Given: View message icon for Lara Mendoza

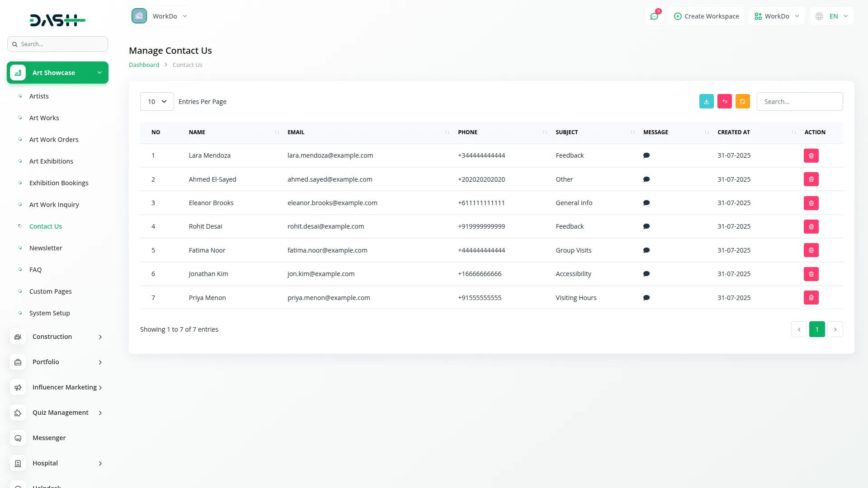Looking at the screenshot, I should [x=646, y=155].
